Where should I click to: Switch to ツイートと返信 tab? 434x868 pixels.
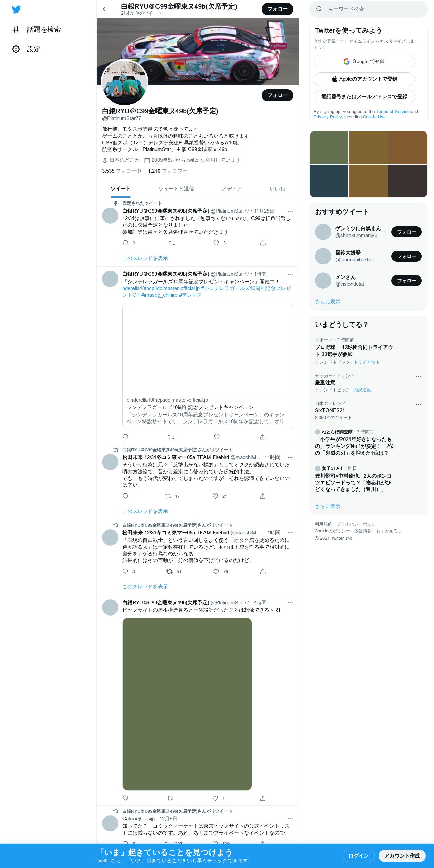(x=176, y=189)
